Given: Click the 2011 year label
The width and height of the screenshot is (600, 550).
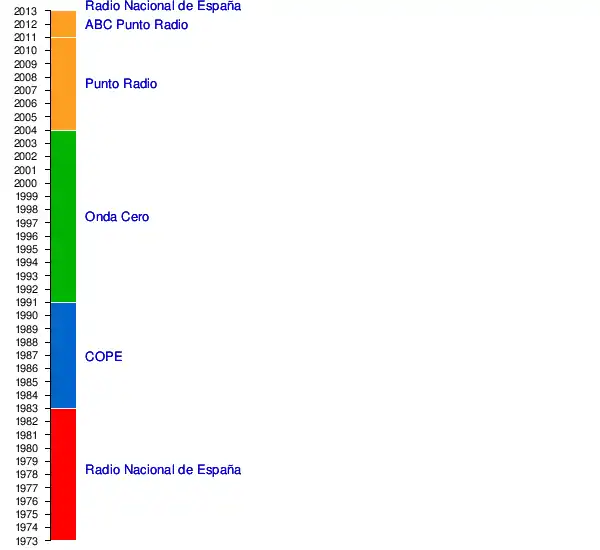Looking at the screenshot, I should coord(27,38).
